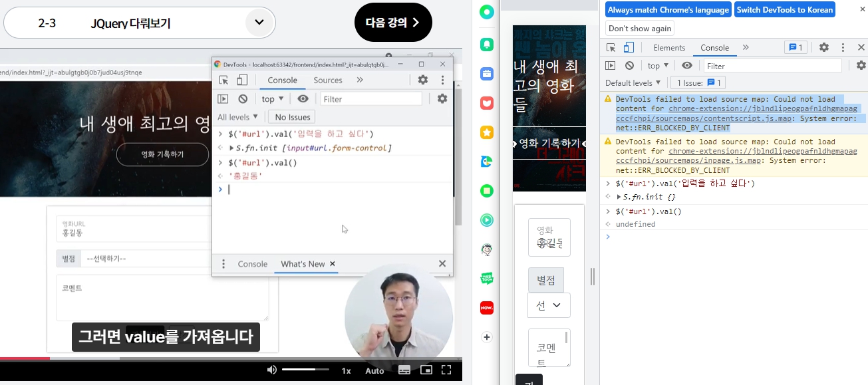Open the kebab menu in the video's DevTools window
The width and height of the screenshot is (868, 385).
click(442, 80)
